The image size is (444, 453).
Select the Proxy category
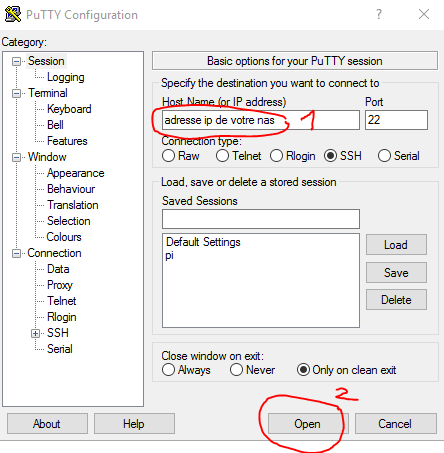tap(60, 285)
